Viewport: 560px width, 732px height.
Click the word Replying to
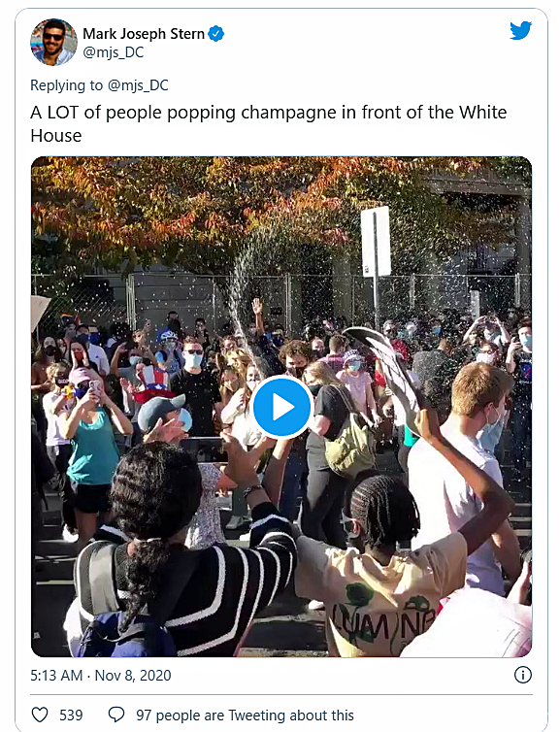click(66, 85)
